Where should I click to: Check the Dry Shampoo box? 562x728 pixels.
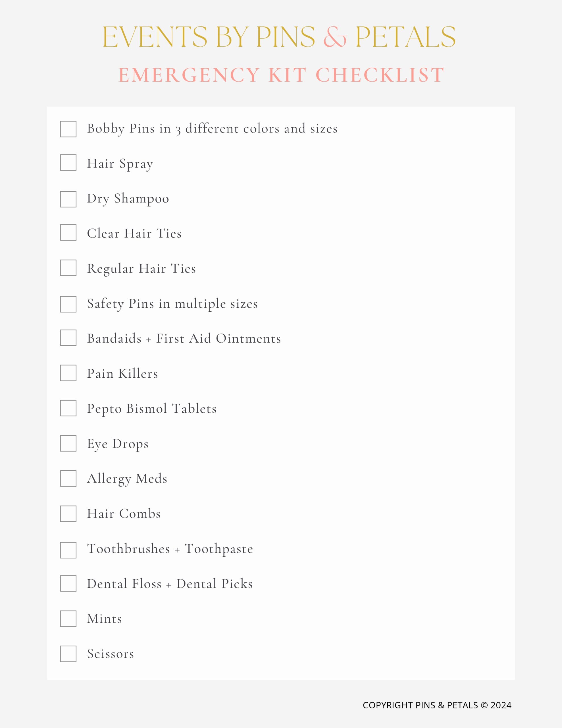point(68,199)
